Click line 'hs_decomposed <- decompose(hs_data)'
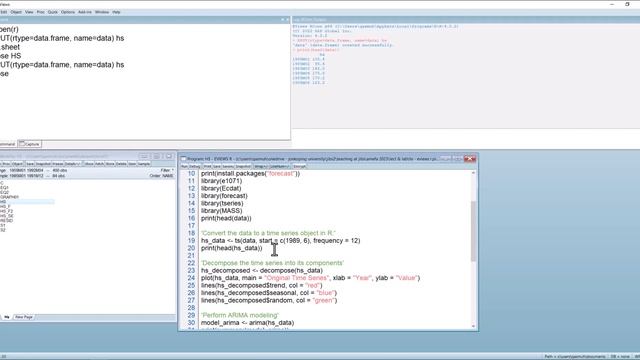The image size is (640, 360). click(x=262, y=271)
